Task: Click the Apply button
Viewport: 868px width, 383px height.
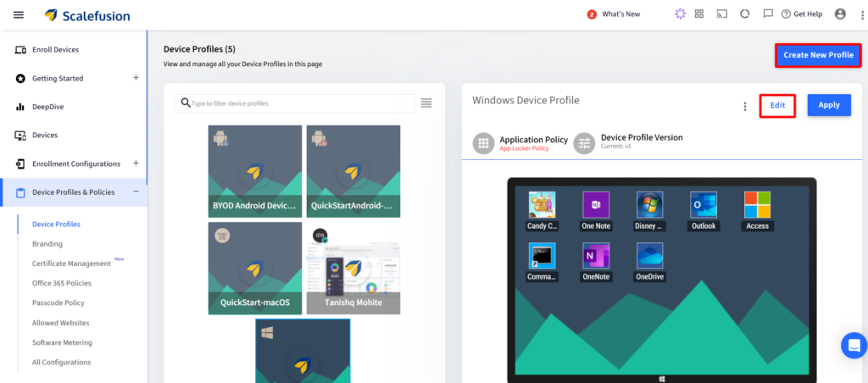Action: tap(829, 105)
